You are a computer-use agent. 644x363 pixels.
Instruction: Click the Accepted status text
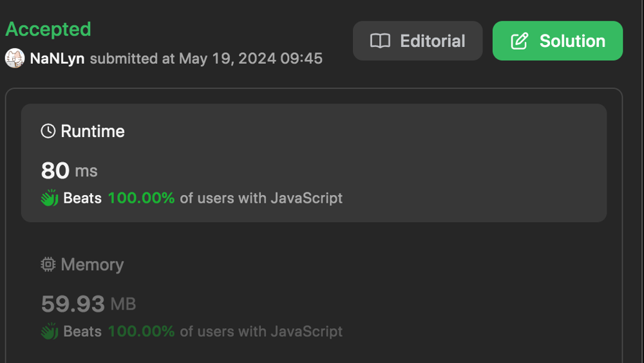pyautogui.click(x=48, y=29)
